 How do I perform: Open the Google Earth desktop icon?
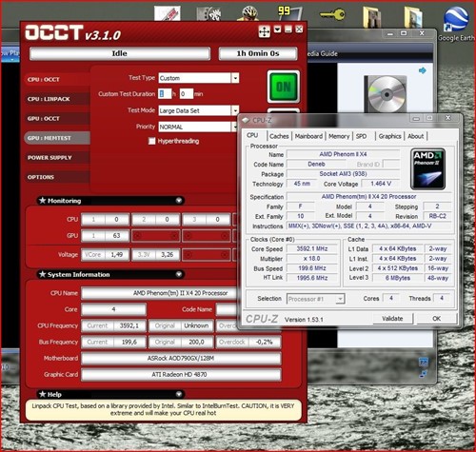(x=456, y=23)
